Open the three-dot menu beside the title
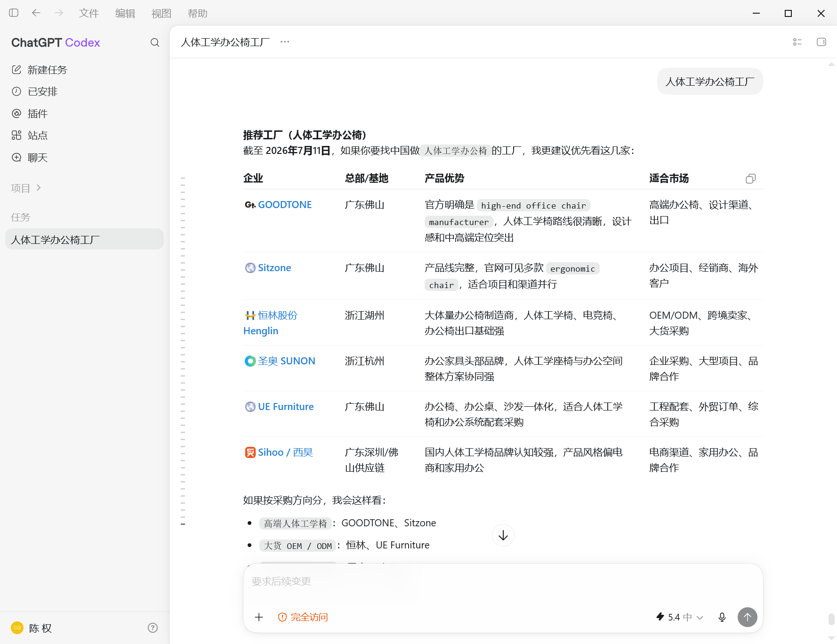The image size is (837, 644). point(285,42)
